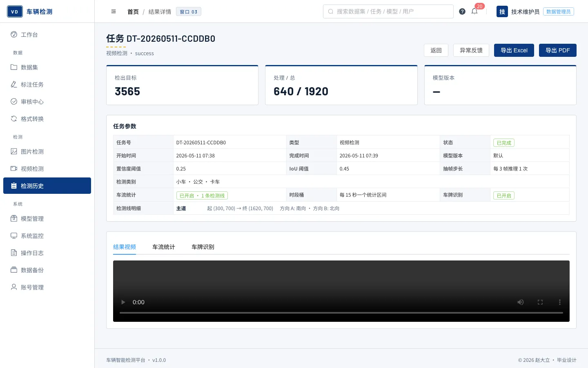Switch to the 结果视频 tab
Image resolution: width=588 pixels, height=368 pixels.
[125, 247]
